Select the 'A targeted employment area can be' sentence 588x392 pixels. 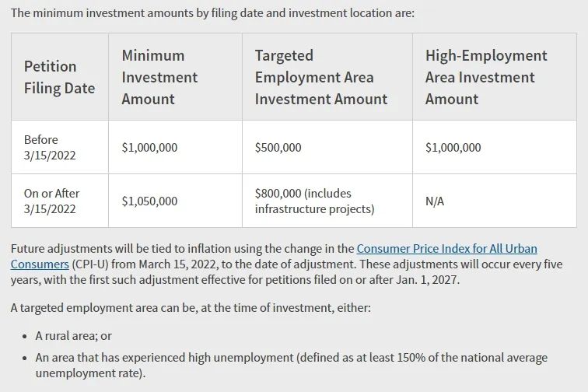click(191, 308)
